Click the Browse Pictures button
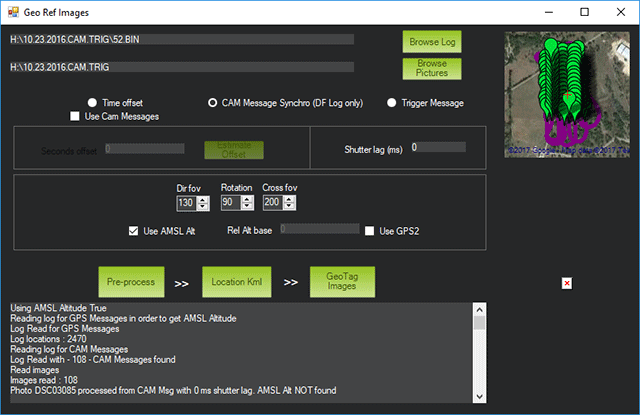640x415 pixels. 432,68
